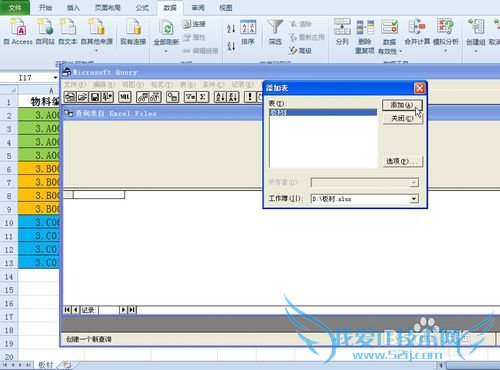
Task: Click the Sort Z to A icon
Action: (x=231, y=46)
